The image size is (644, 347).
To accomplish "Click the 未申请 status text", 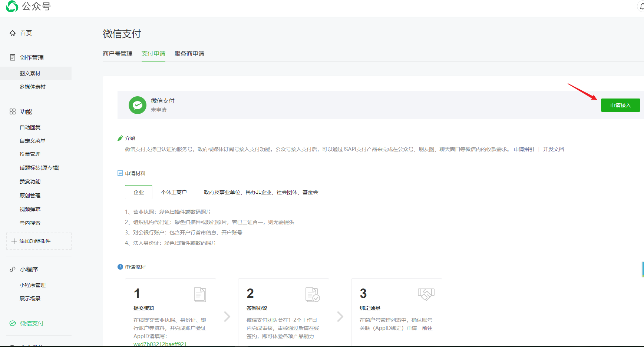I will 159,110.
